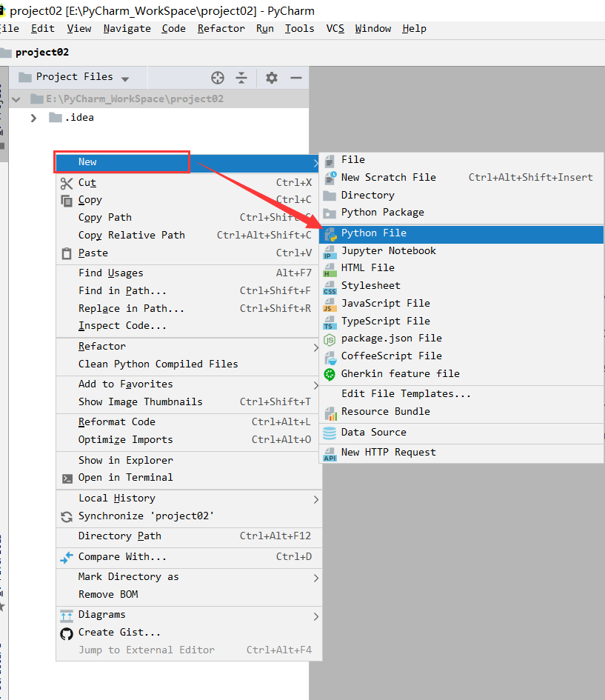Open the Window menu
This screenshot has width=605, height=700.
373,29
